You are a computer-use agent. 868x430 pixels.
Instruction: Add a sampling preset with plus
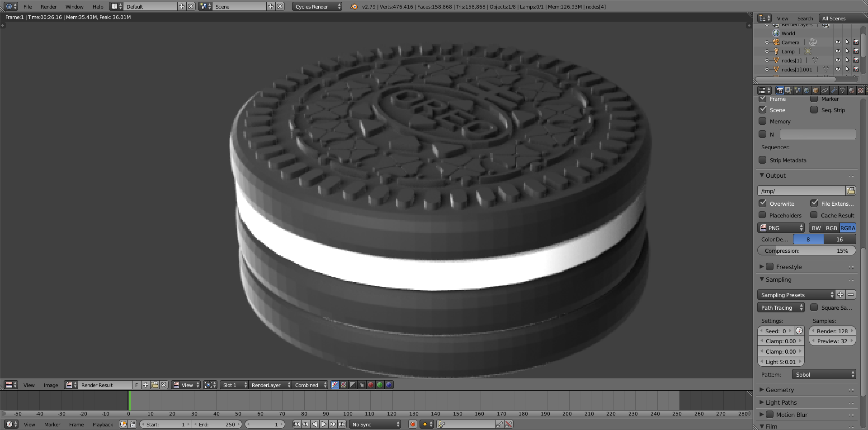click(x=840, y=295)
